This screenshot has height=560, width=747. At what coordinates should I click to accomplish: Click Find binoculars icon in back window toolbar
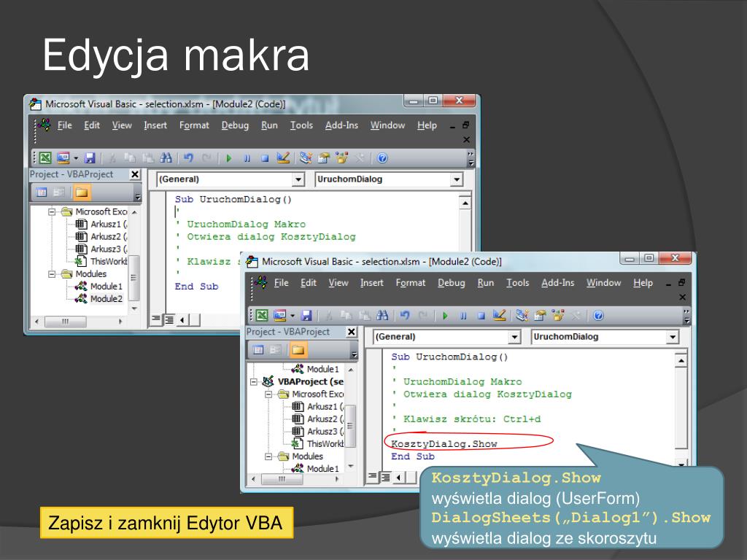click(166, 157)
